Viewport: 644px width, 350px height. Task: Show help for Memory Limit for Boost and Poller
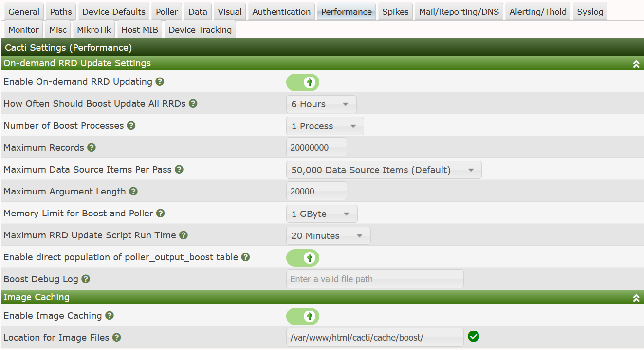coord(160,214)
